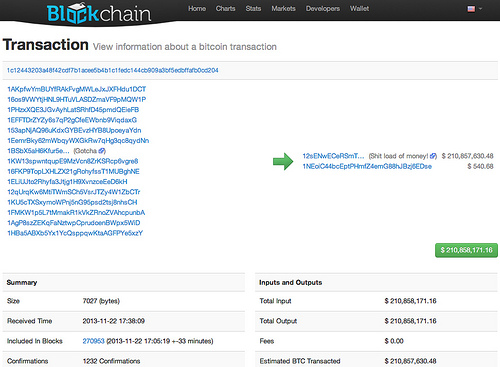This screenshot has width=500, height=367.
Task: Click the green $ 210,858,171.16 total button
Action: pos(466,250)
